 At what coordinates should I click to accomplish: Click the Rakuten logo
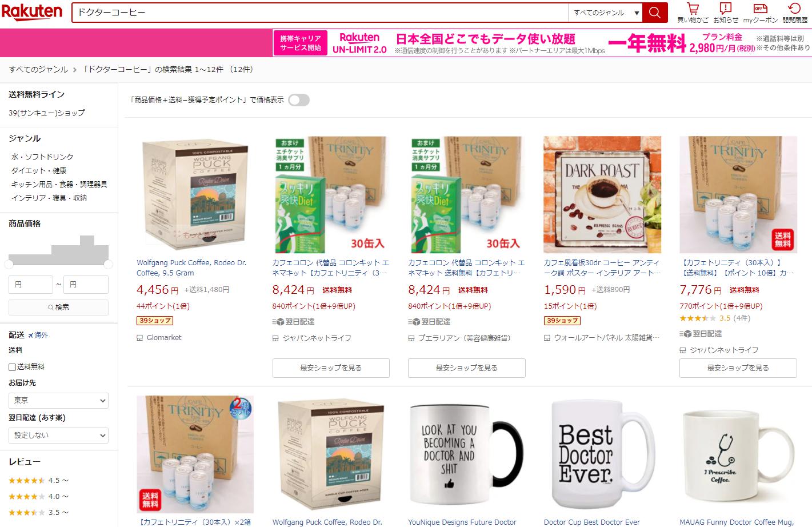coord(32,12)
